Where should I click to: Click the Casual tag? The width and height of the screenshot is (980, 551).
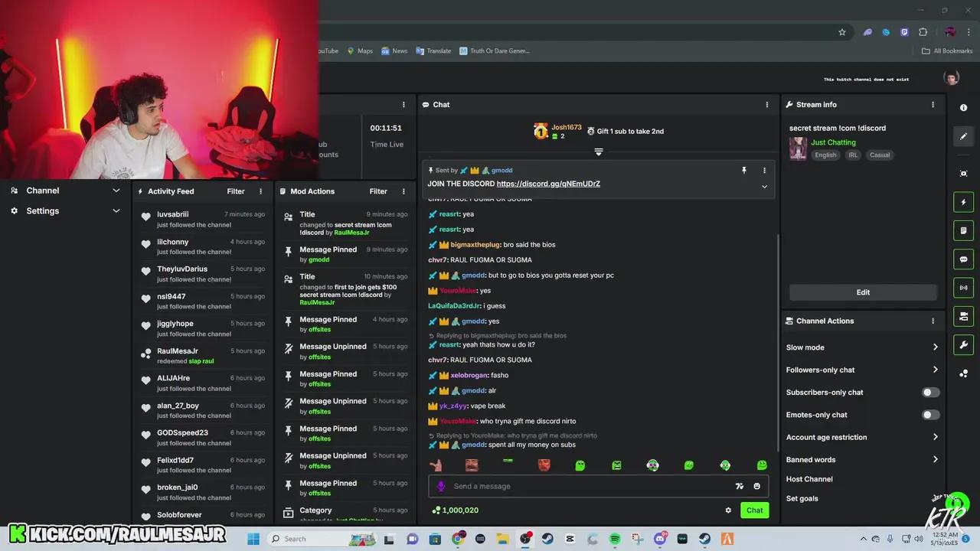pyautogui.click(x=880, y=155)
